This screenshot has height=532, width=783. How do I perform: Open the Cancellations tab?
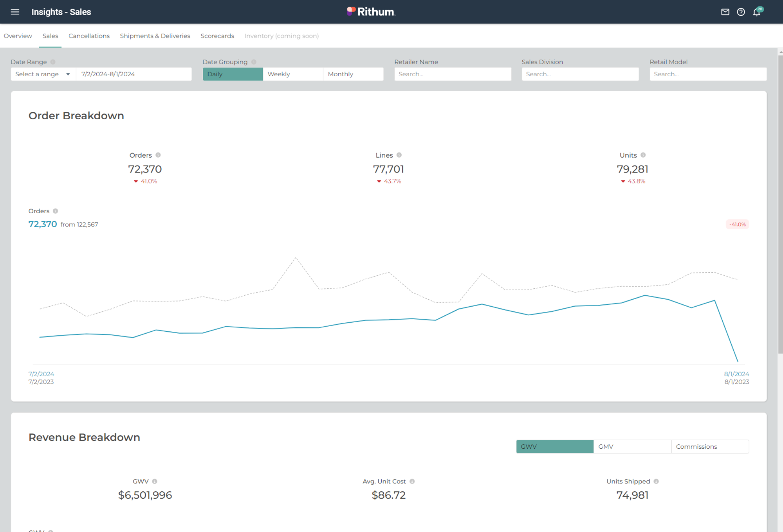pos(89,36)
